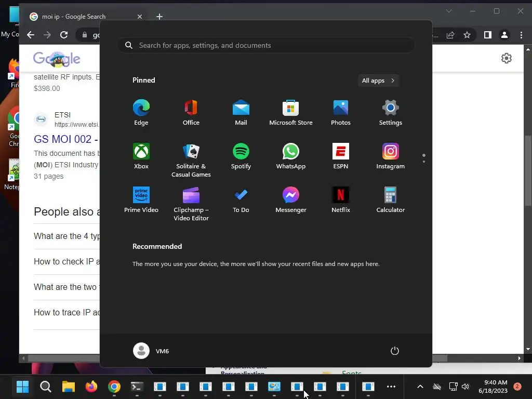The width and height of the screenshot is (532, 399).
Task: Open Messenger
Action: click(x=291, y=200)
